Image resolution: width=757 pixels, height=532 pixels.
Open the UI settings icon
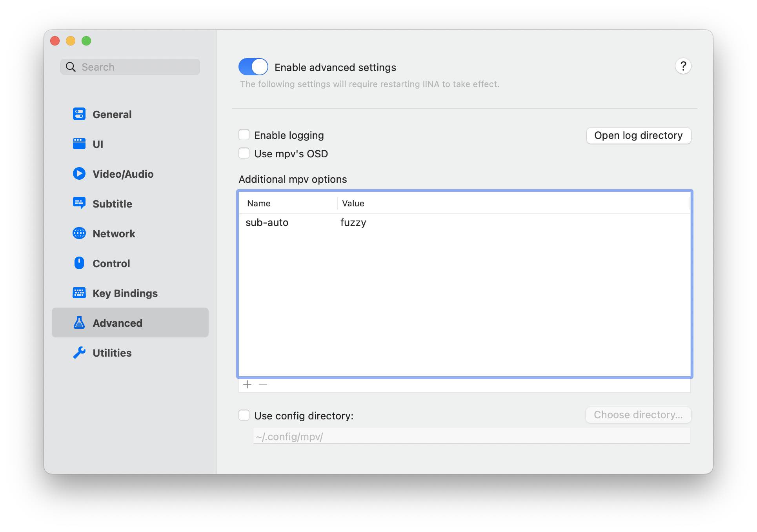click(79, 144)
